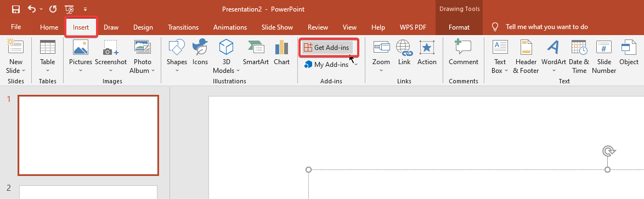Insert Slide Number
The width and height of the screenshot is (644, 199).
tap(604, 56)
